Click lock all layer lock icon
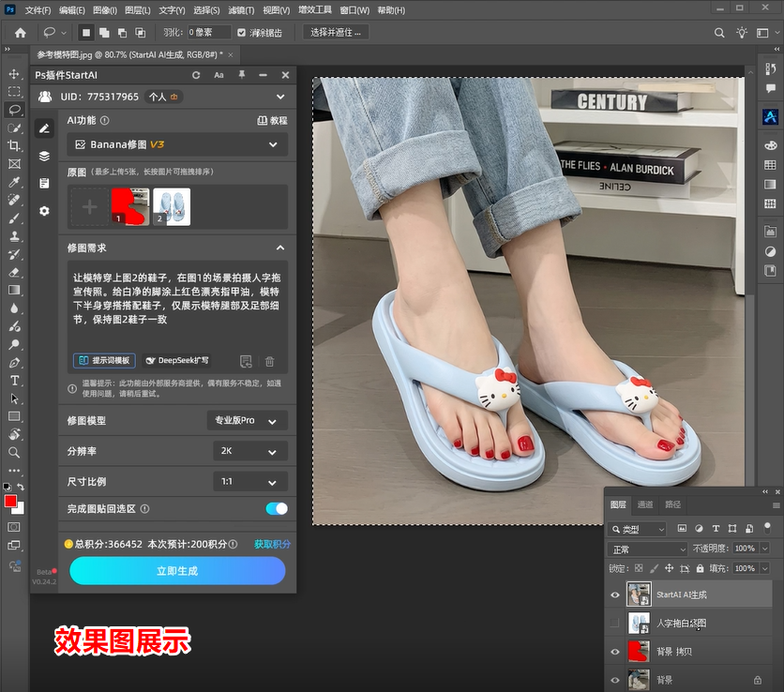This screenshot has width=784, height=692. (x=700, y=568)
